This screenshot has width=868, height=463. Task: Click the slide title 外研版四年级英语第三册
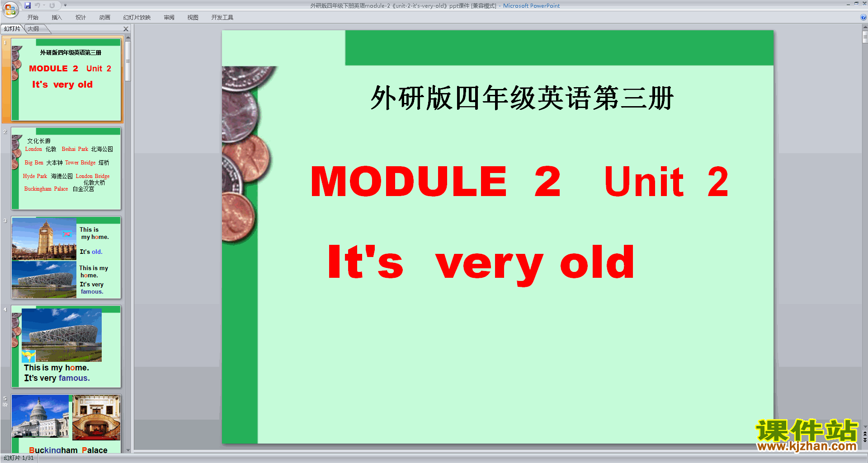522,98
